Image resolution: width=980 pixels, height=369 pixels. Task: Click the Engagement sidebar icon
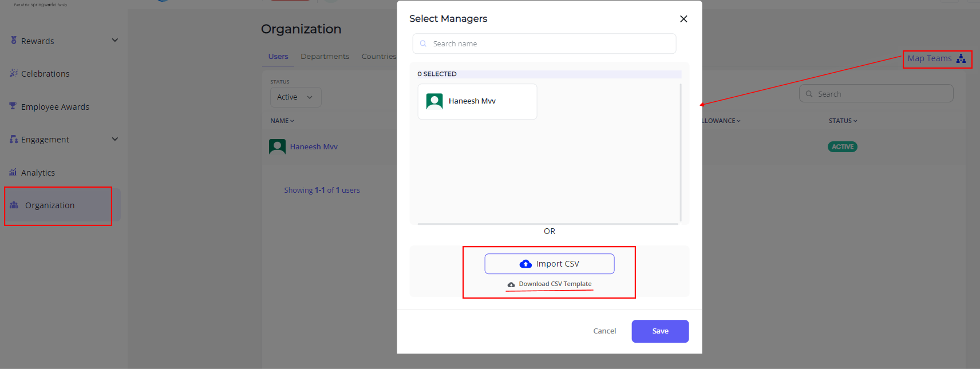14,139
